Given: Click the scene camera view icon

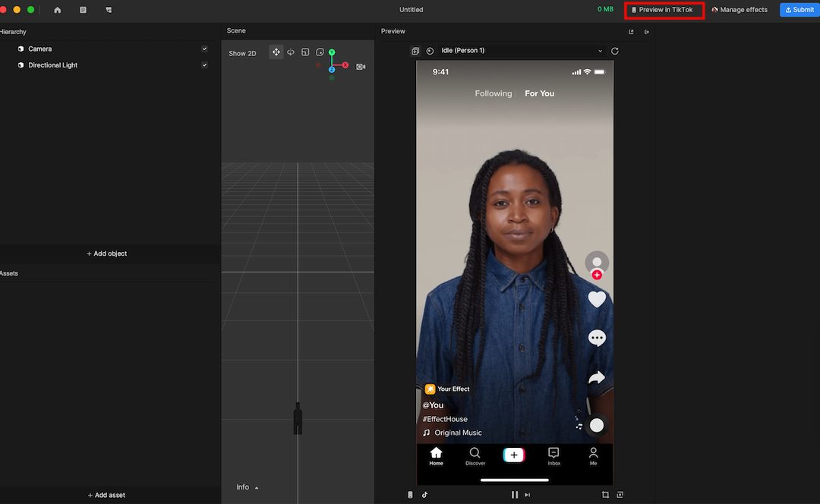Looking at the screenshot, I should click(361, 67).
